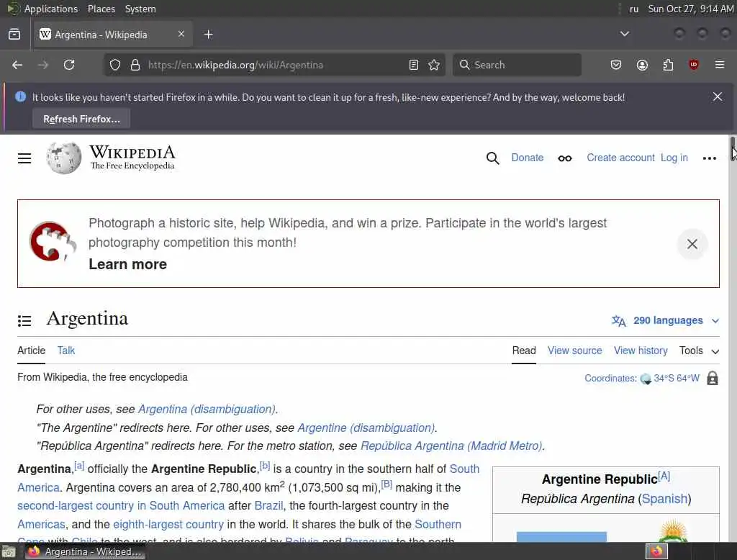
Task: Switch to the Article tab
Action: (x=32, y=351)
